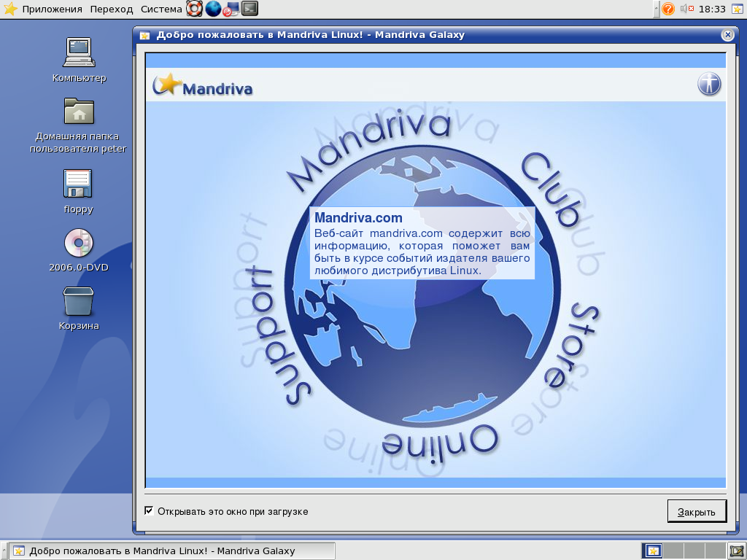Click the Online word below the globe
Image resolution: width=747 pixels, height=560 pixels.
pyautogui.click(x=439, y=444)
